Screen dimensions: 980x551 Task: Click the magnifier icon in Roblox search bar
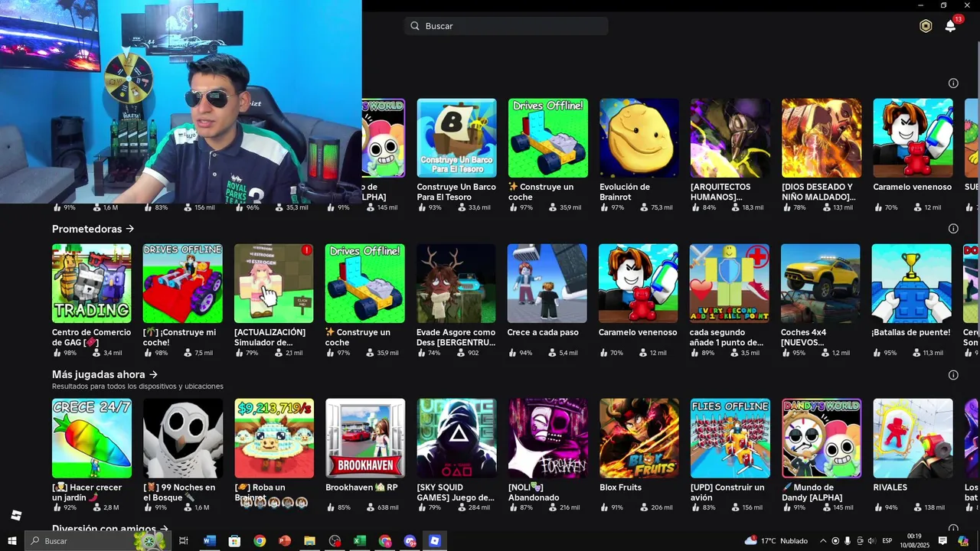pyautogui.click(x=415, y=26)
